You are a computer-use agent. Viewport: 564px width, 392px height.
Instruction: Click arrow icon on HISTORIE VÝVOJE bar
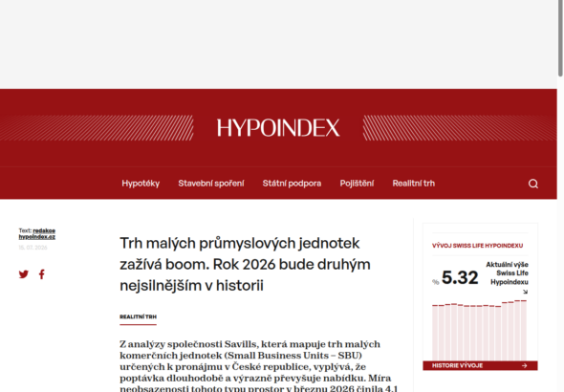(x=525, y=365)
